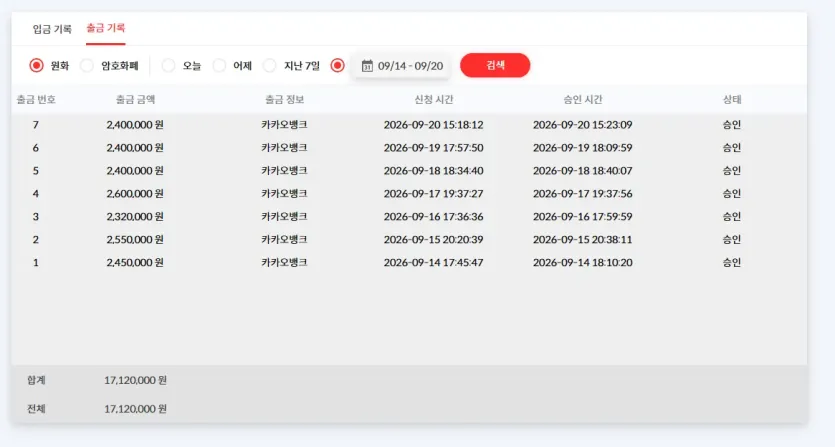Viewport: 835px width, 447px height.
Task: Click approval time 2026-09-16 17:59:59
Action: (583, 216)
